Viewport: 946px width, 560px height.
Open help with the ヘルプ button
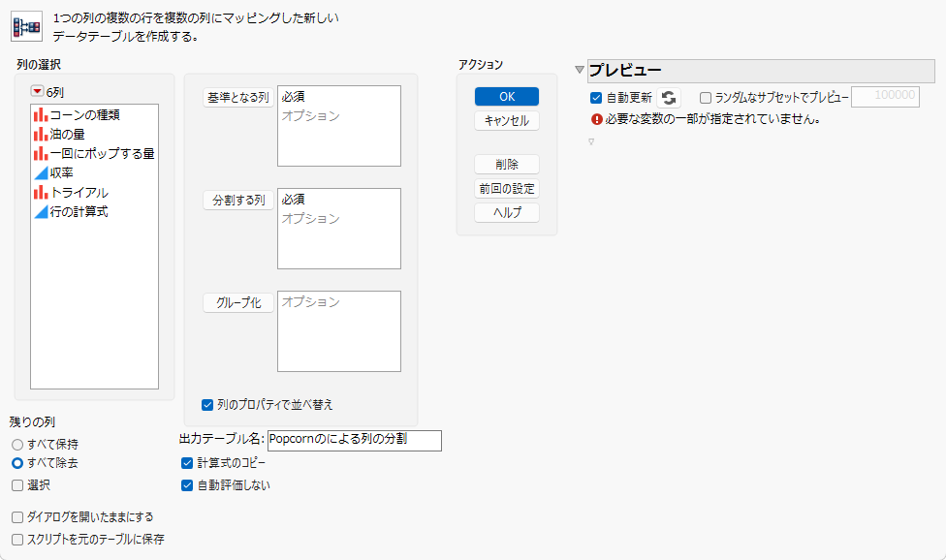coord(507,213)
